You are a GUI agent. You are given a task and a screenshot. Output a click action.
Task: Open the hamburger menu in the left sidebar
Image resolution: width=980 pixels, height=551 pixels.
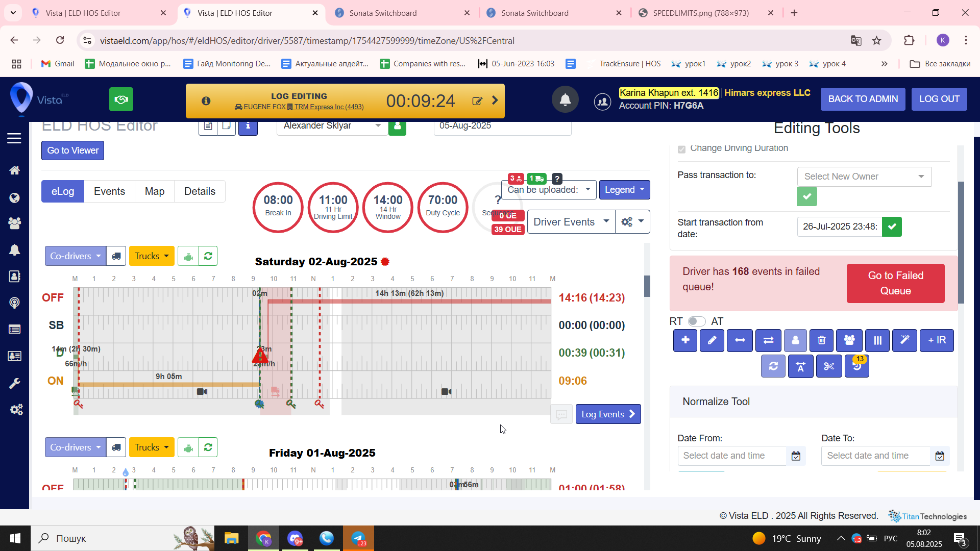[x=14, y=138]
